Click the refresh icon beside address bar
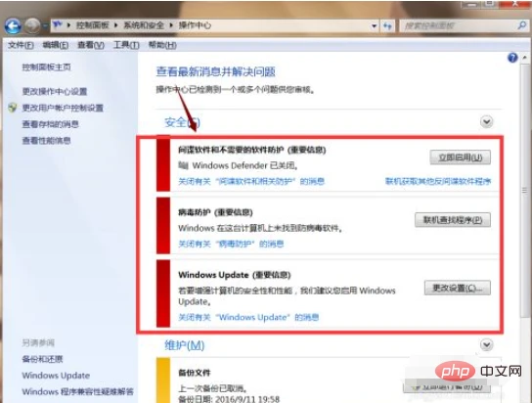 click(387, 25)
